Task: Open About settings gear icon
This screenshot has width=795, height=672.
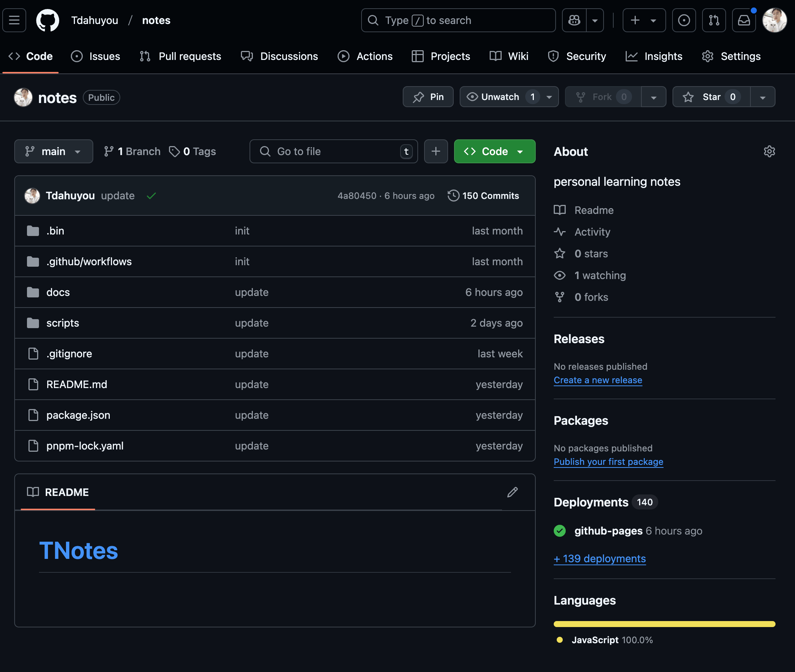Action: 769,152
